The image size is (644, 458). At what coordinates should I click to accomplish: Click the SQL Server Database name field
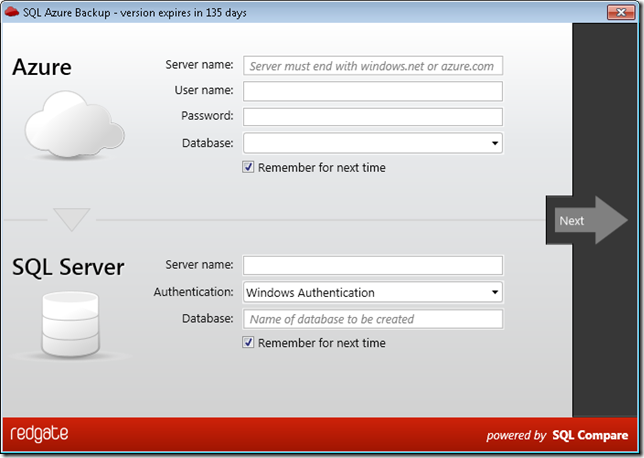(373, 319)
